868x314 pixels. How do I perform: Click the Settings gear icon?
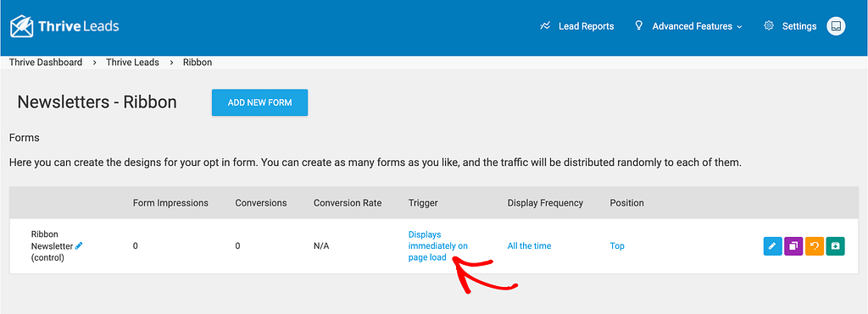(768, 26)
